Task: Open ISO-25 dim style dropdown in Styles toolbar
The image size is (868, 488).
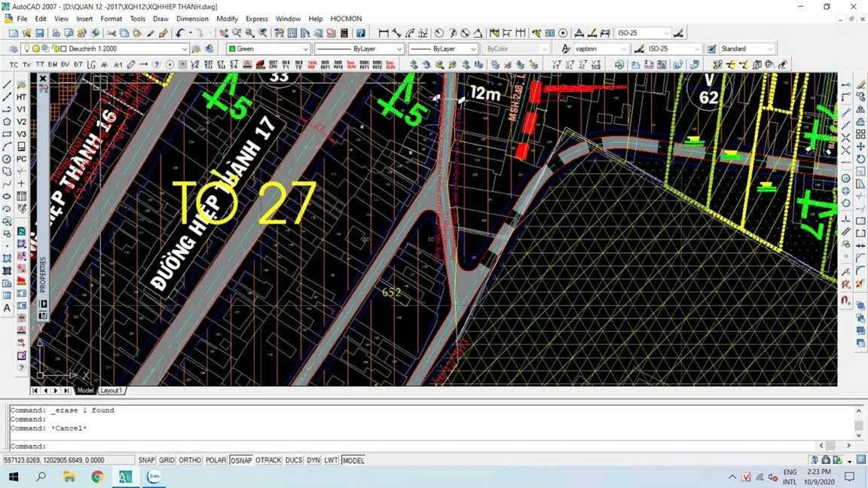Action: pyautogui.click(x=674, y=49)
